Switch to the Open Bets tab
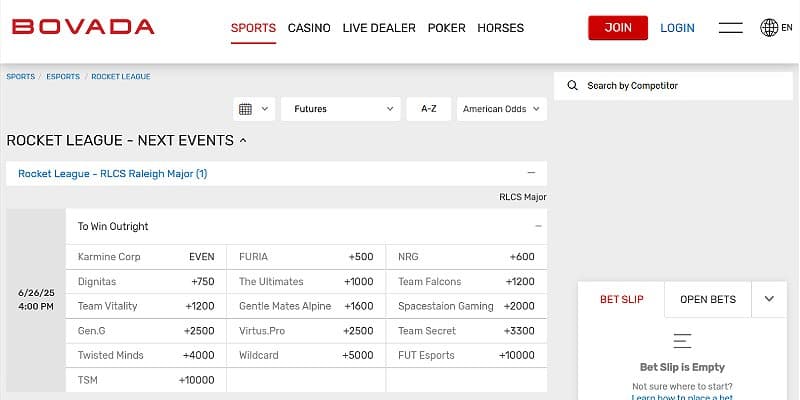The width and height of the screenshot is (800, 400). (708, 299)
